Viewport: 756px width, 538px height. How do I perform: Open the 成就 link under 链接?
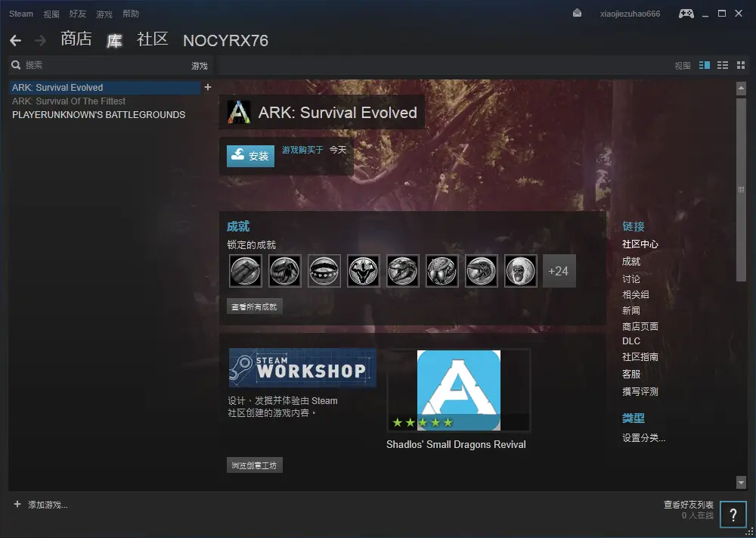pyautogui.click(x=631, y=262)
